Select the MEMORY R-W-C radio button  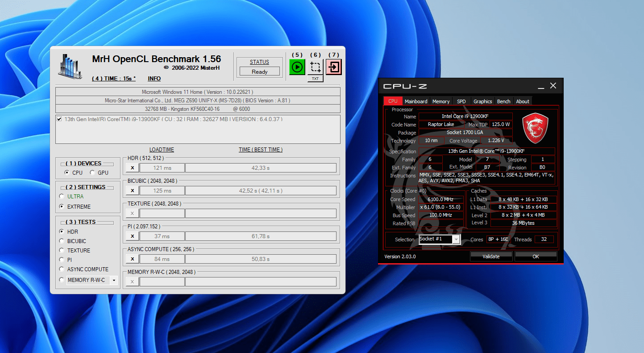(62, 280)
